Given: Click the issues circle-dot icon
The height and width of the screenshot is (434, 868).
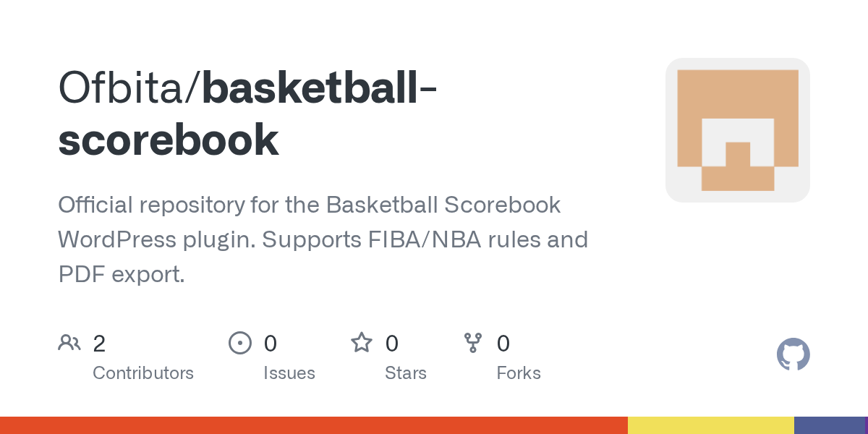Looking at the screenshot, I should pyautogui.click(x=239, y=343).
